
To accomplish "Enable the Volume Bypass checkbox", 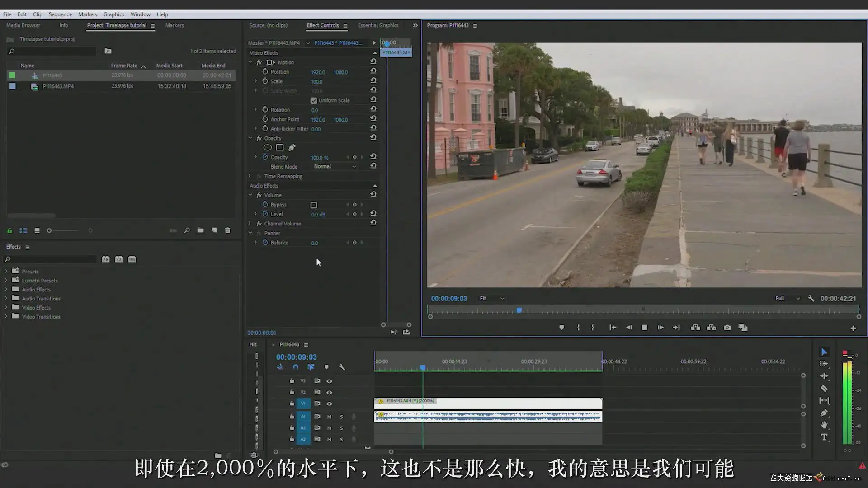I will (314, 205).
